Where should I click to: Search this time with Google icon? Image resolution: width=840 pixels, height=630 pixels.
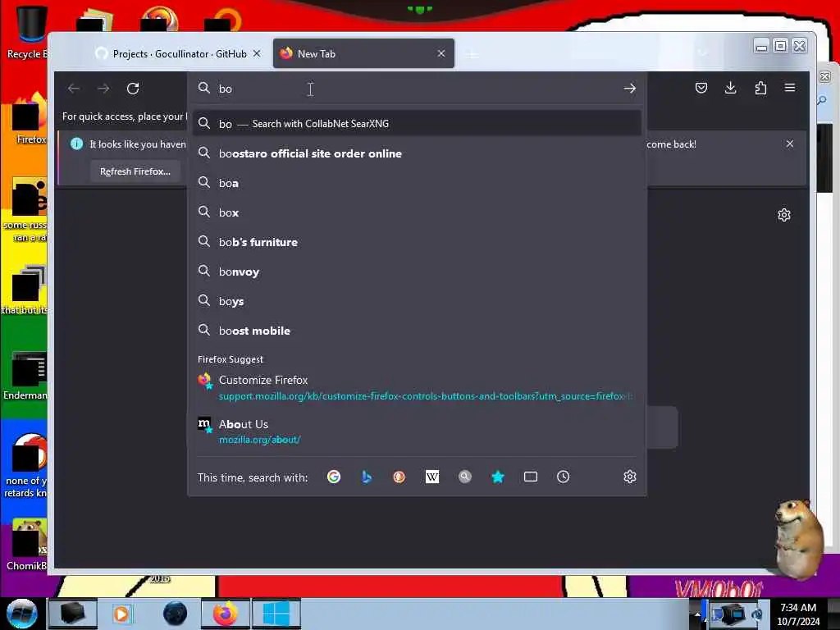[x=334, y=477]
